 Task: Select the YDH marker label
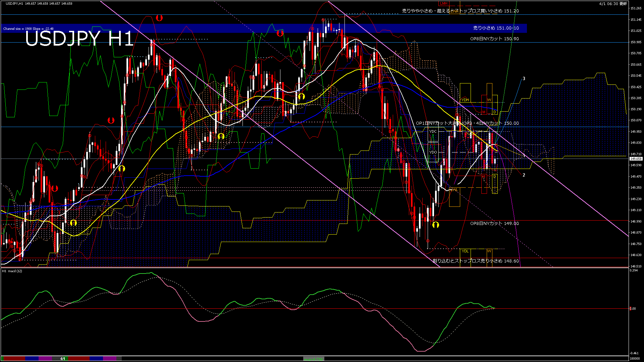pyautogui.click(x=465, y=100)
